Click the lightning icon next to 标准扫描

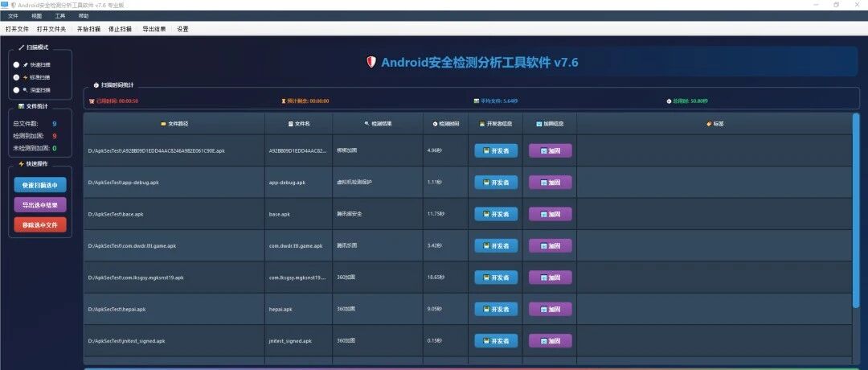tap(26, 77)
